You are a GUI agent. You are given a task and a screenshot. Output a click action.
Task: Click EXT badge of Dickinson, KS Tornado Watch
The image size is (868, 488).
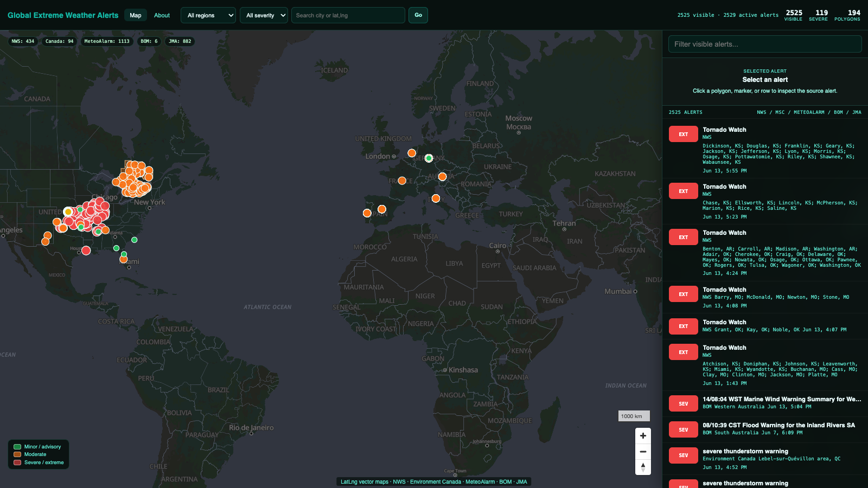(x=683, y=134)
